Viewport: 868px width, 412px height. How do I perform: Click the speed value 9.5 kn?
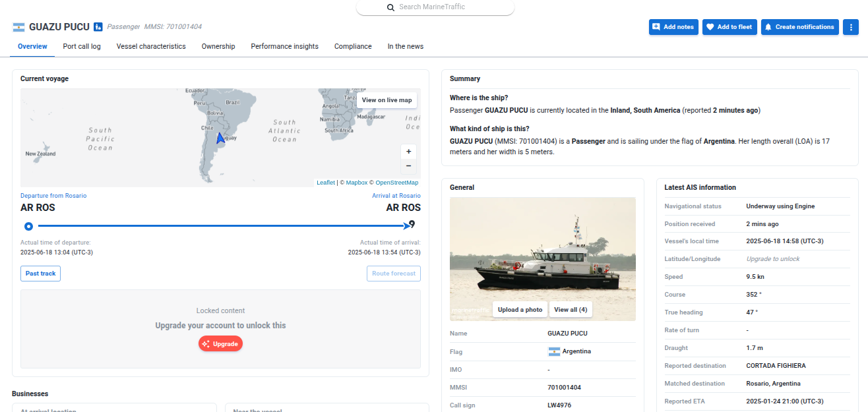tap(755, 277)
